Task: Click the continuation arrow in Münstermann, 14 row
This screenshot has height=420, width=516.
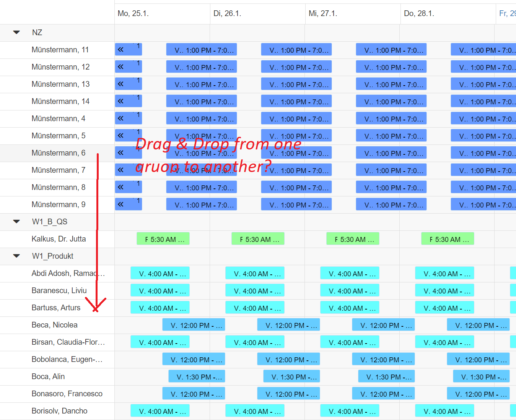Action: [121, 101]
